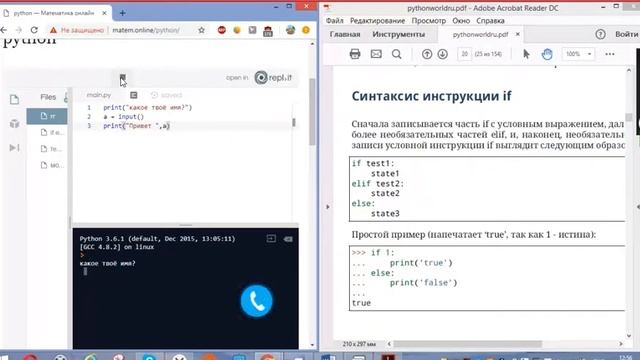Click the blue phone call button
The width and height of the screenshot is (640, 360).
pyautogui.click(x=256, y=301)
